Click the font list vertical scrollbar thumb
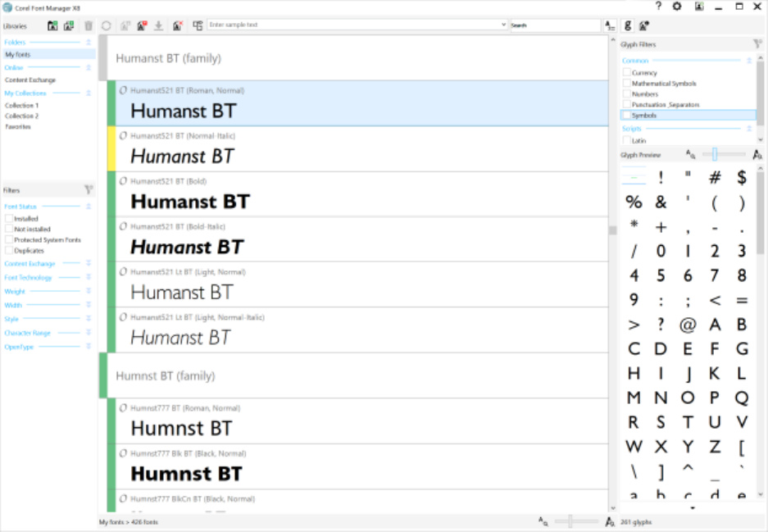 pos(613,230)
